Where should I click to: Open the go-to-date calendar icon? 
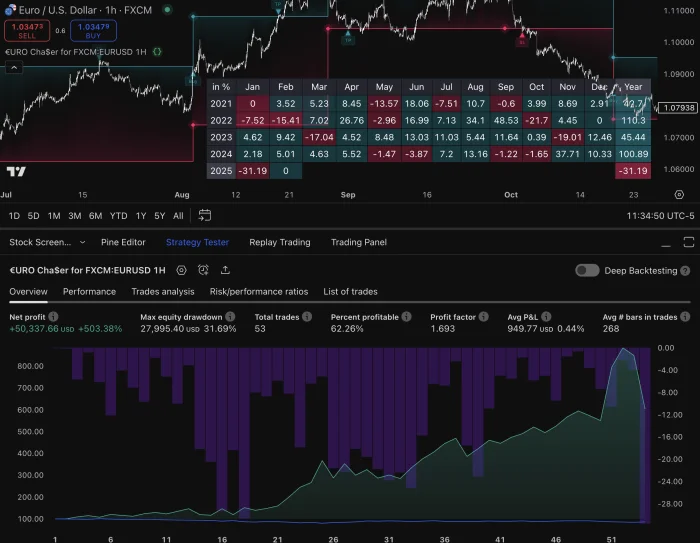tap(205, 215)
